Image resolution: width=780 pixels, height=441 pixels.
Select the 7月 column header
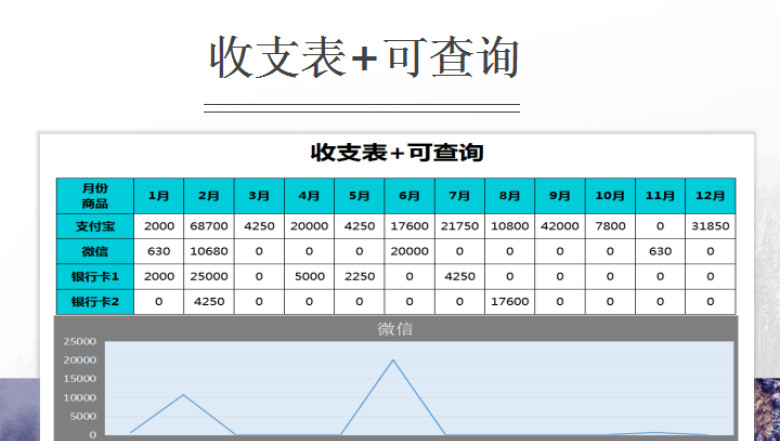coord(460,196)
